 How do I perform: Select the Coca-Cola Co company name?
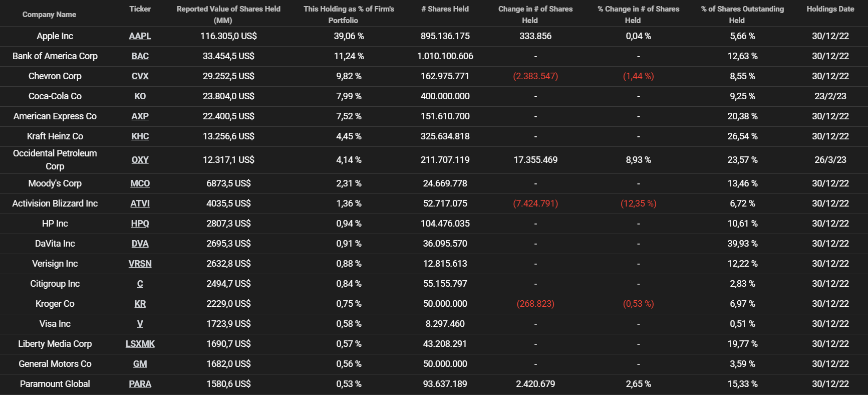click(x=55, y=96)
